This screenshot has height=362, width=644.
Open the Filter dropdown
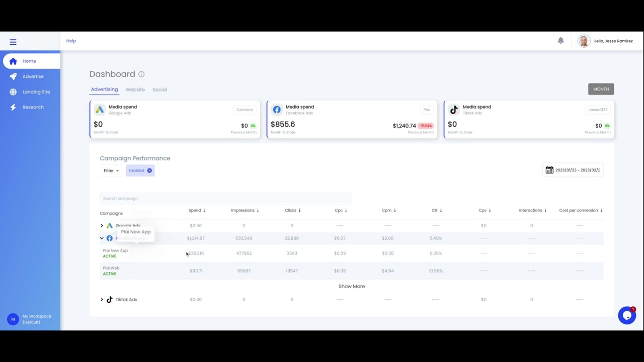point(111,170)
